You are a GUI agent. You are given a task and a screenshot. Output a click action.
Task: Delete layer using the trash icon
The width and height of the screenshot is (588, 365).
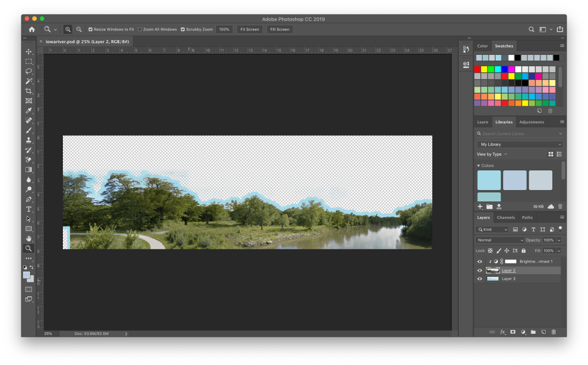(553, 332)
